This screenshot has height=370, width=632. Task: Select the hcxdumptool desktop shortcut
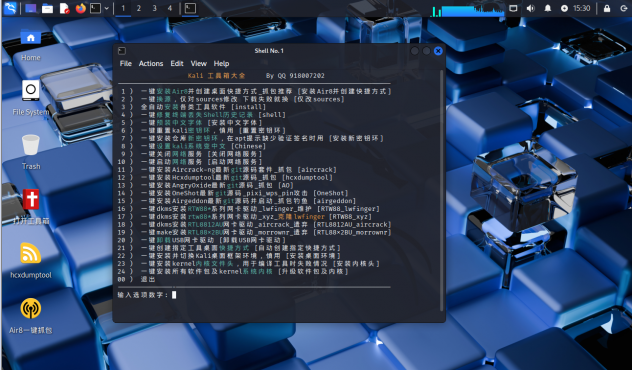tap(31, 260)
